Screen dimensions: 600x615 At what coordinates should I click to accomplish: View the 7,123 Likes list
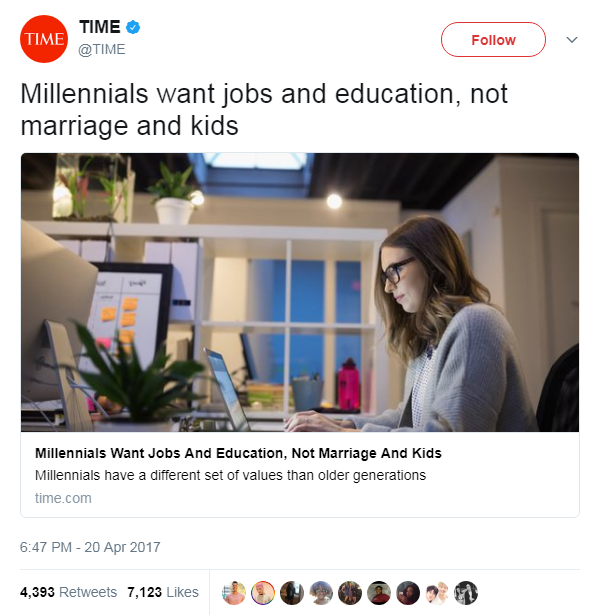click(x=163, y=592)
